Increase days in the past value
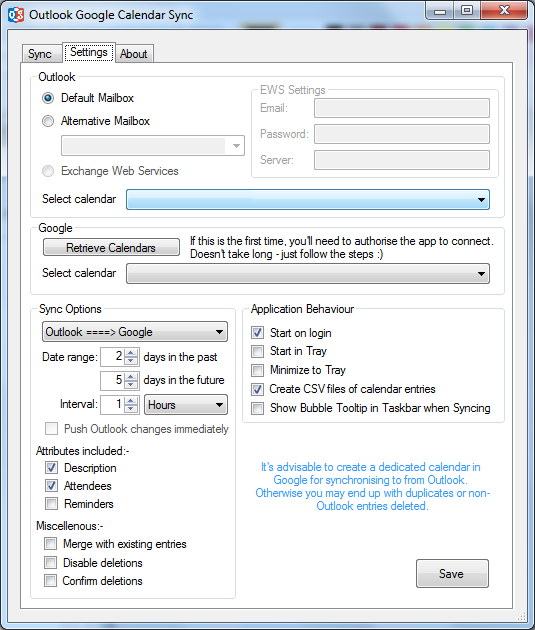Screen dimensions: 535x630 tap(131, 353)
